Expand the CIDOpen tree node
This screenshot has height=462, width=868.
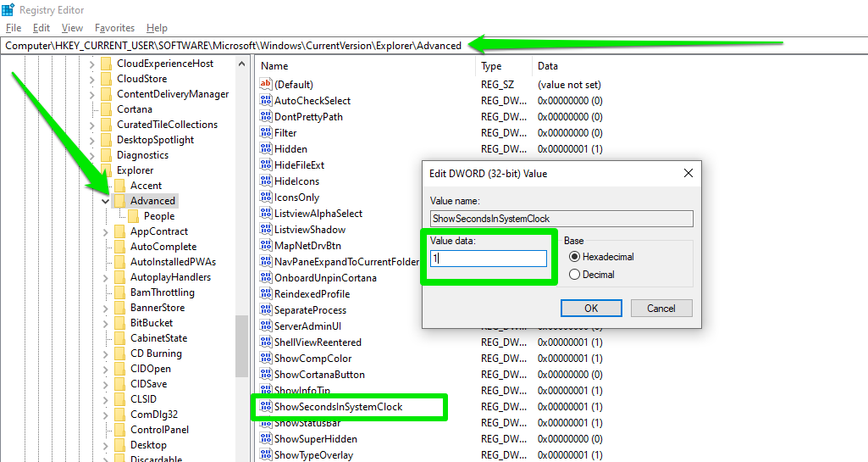pyautogui.click(x=105, y=370)
